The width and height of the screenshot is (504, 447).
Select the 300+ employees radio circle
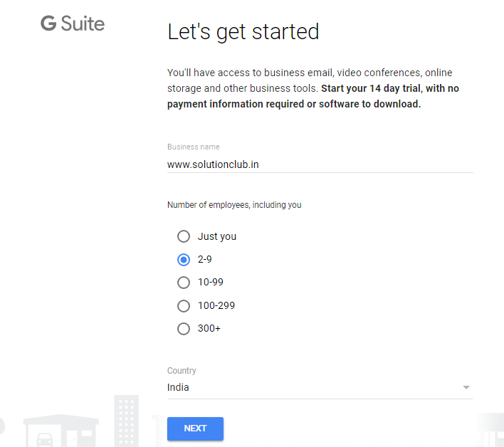click(184, 328)
